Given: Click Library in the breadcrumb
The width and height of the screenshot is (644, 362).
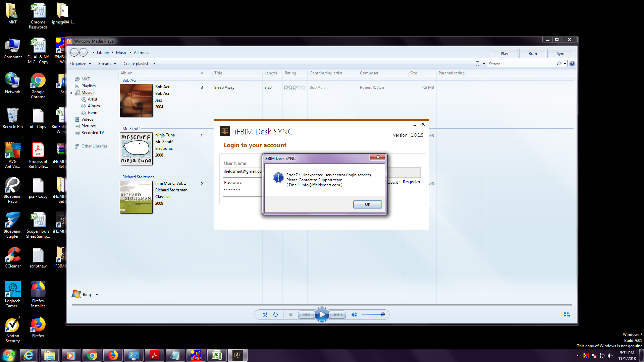Looking at the screenshot, I should click(103, 53).
